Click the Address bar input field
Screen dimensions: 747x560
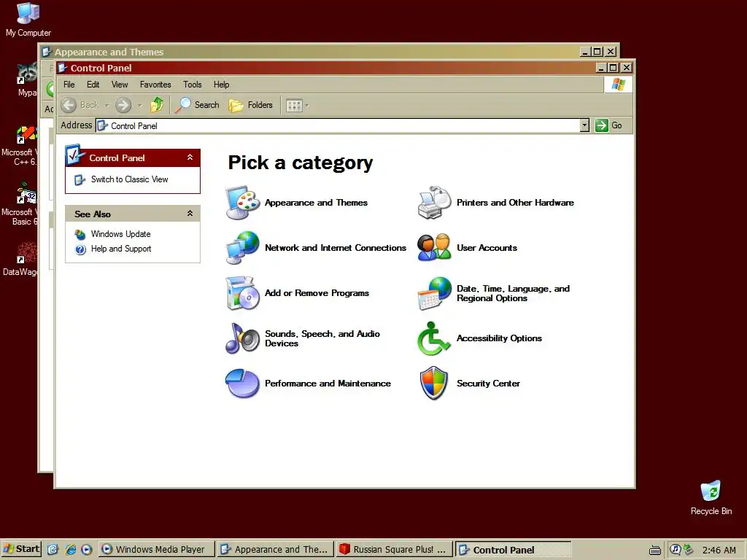[x=338, y=125]
